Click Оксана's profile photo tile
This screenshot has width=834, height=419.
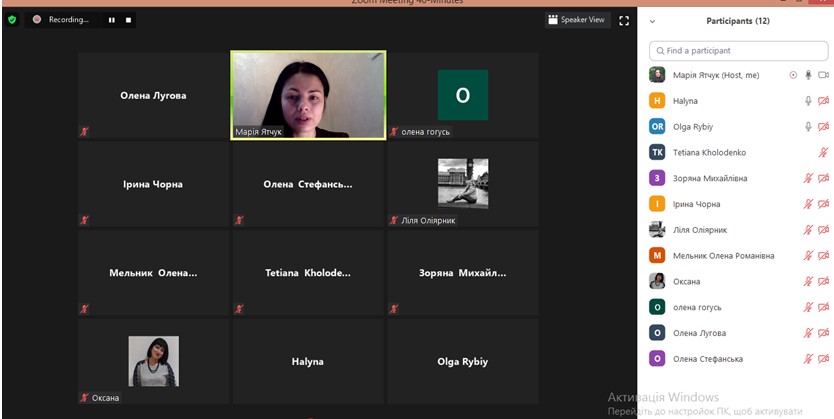click(x=153, y=361)
